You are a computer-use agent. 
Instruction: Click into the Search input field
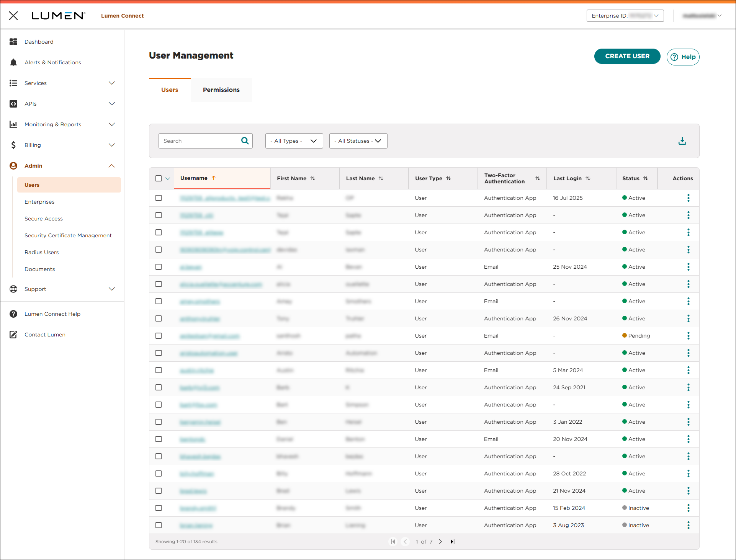(199, 141)
